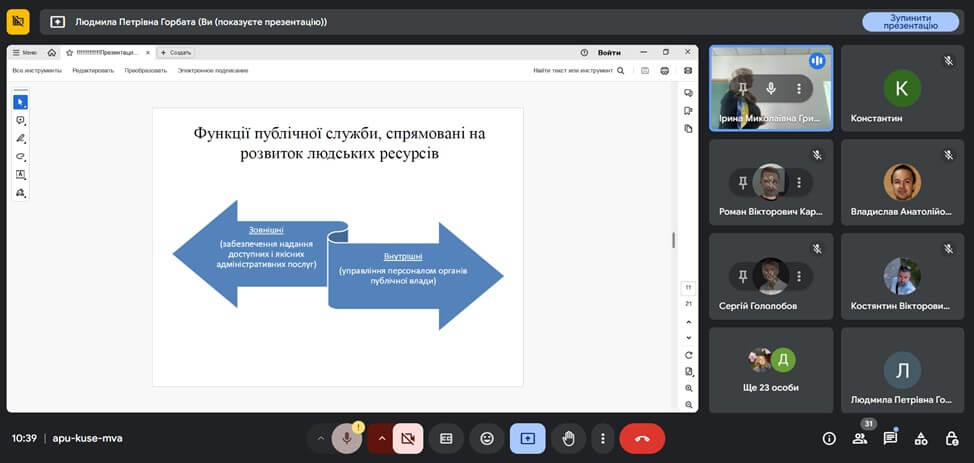
Task: Raise your hand
Action: click(568, 438)
